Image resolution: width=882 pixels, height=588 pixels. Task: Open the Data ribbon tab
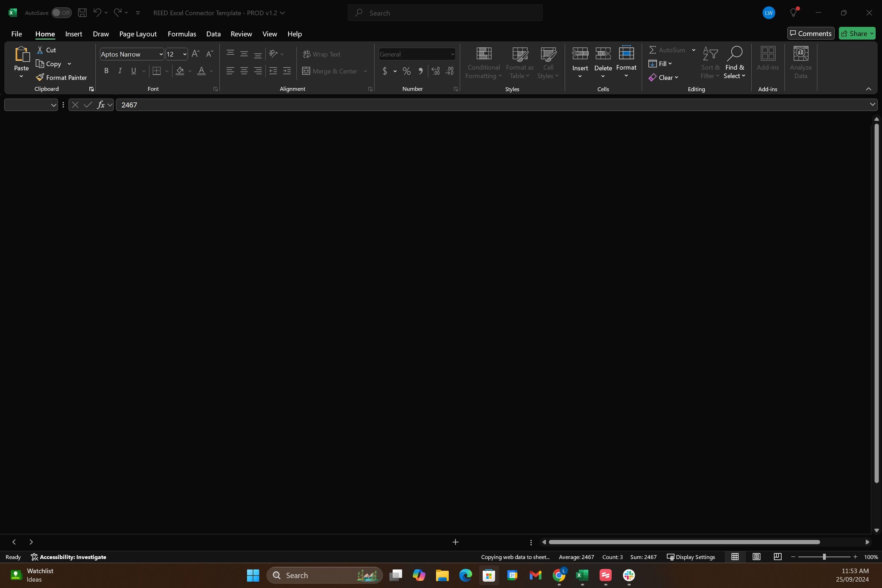(x=213, y=34)
